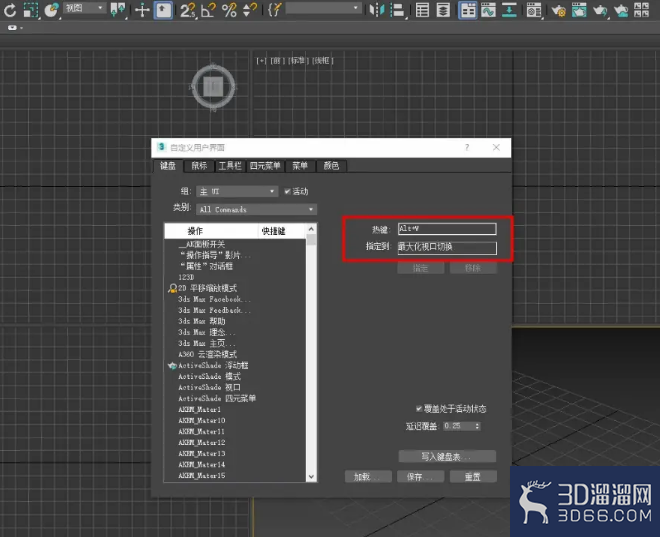Image resolution: width=660 pixels, height=537 pixels.
Task: Click Edit Named Selection Sets icon
Action: pos(274,10)
